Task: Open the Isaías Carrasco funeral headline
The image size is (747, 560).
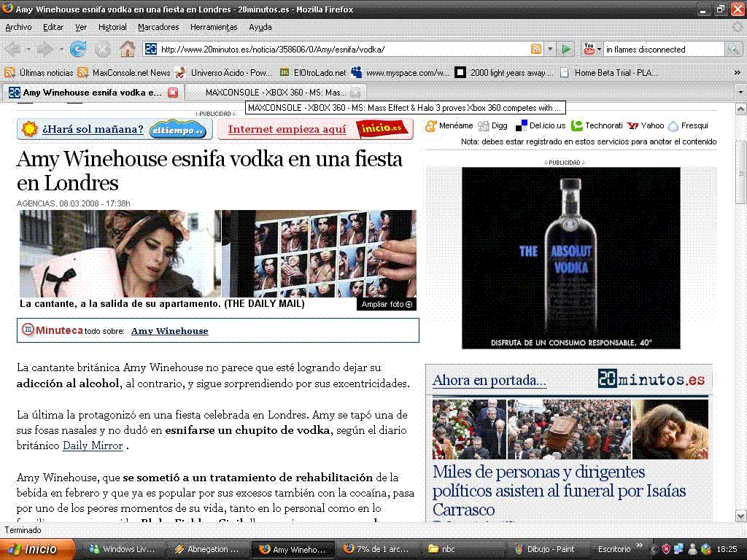Action: point(560,491)
